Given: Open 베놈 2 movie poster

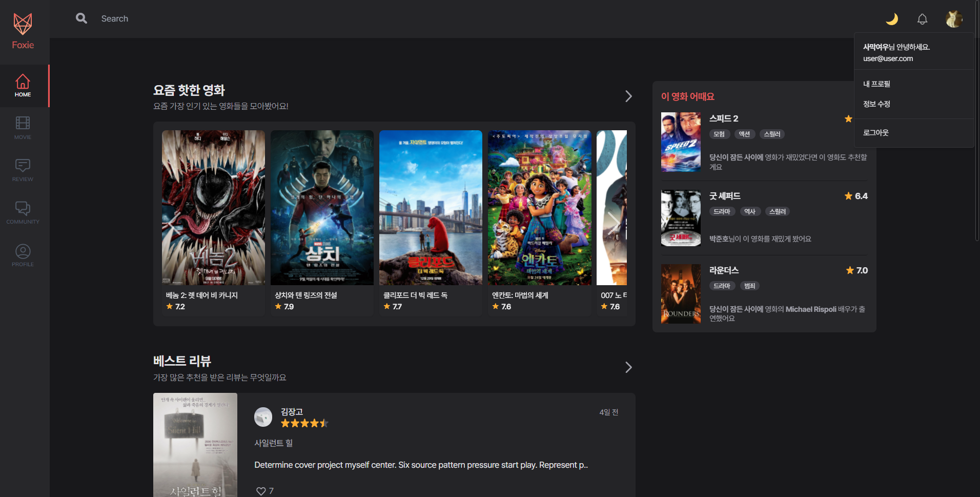Looking at the screenshot, I should (x=213, y=208).
